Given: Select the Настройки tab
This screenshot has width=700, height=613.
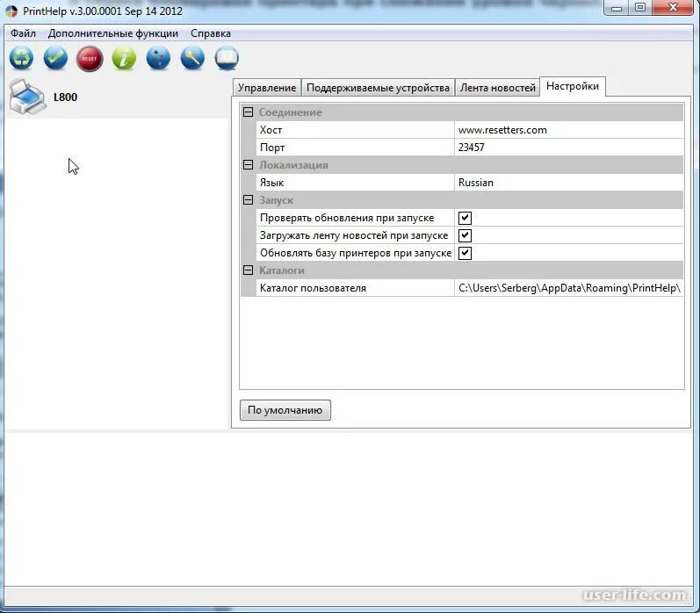Looking at the screenshot, I should tap(573, 86).
